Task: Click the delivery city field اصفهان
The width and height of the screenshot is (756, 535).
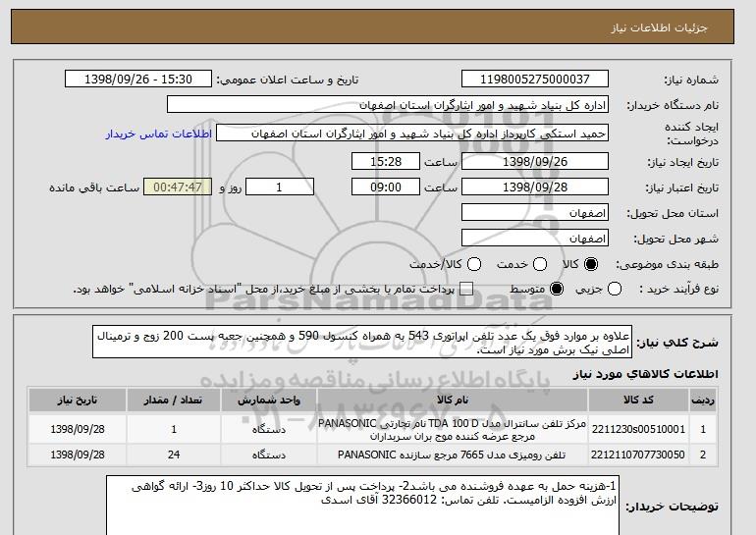Action: tap(535, 239)
